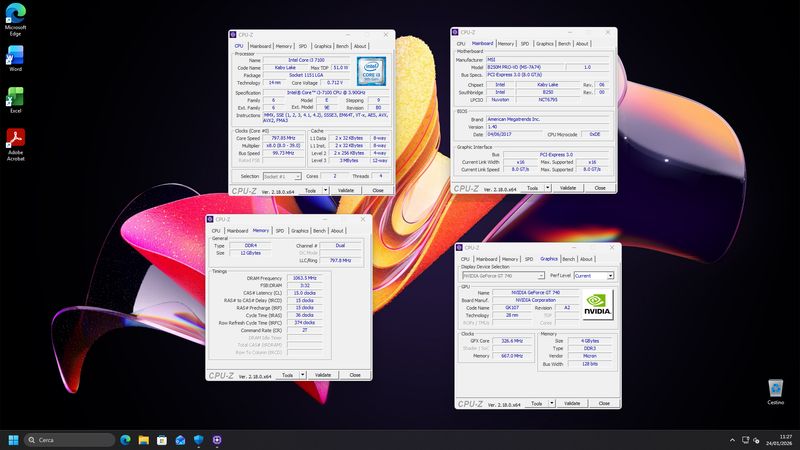Click 'NVIDIA GeForce GT 740' GPU name field
The image size is (800, 450).
click(x=536, y=292)
